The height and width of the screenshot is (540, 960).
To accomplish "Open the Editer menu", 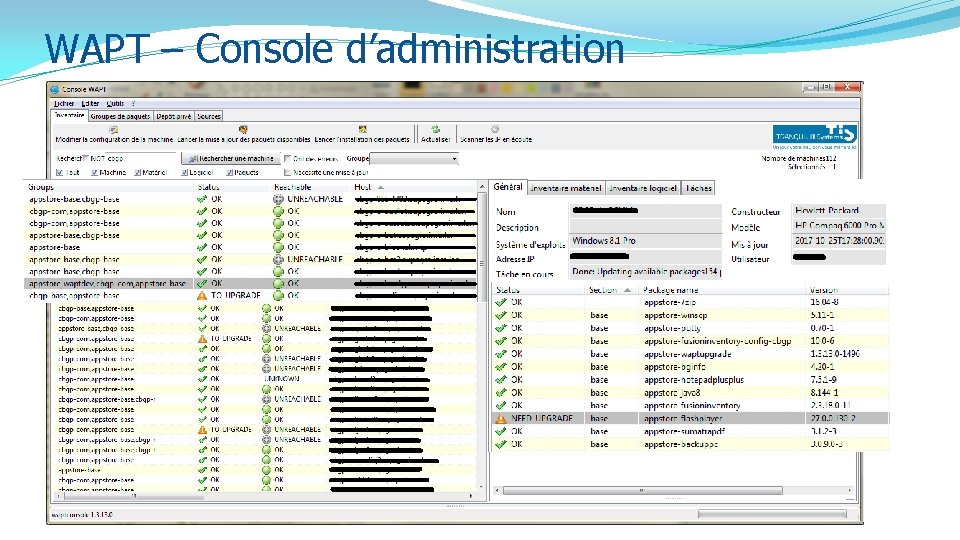I will [x=90, y=103].
